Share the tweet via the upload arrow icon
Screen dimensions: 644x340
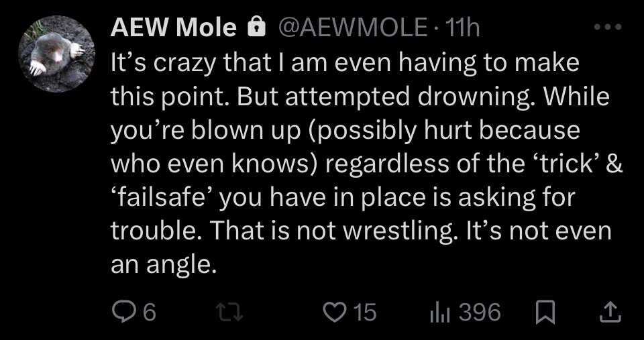(x=609, y=311)
